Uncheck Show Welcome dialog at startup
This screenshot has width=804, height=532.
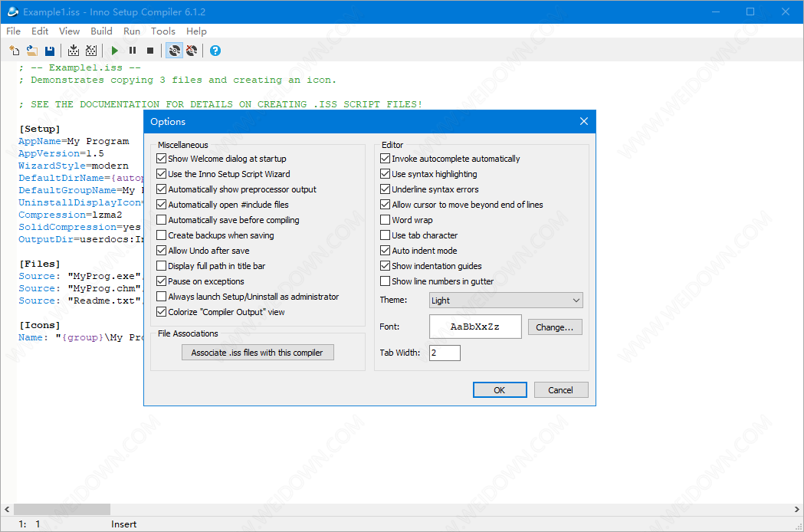point(162,159)
